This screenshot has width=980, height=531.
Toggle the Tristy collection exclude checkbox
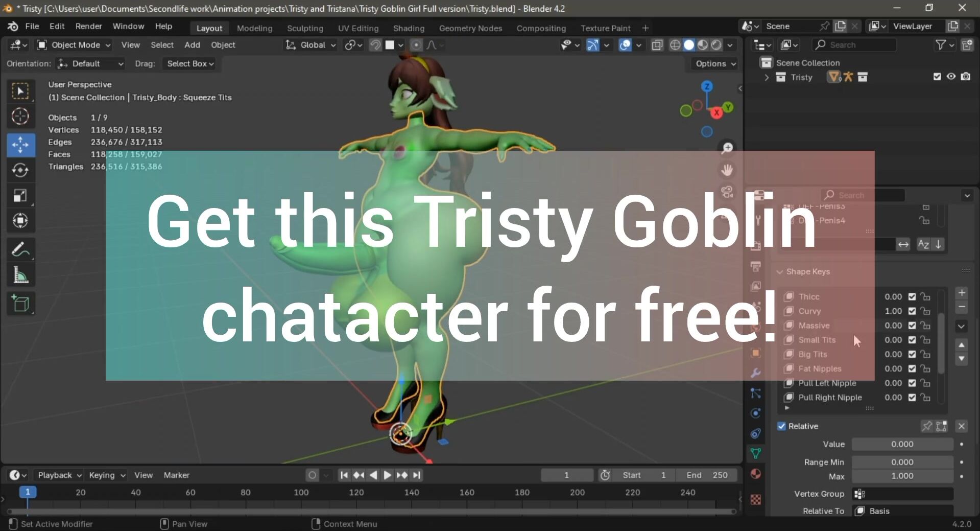(x=937, y=77)
